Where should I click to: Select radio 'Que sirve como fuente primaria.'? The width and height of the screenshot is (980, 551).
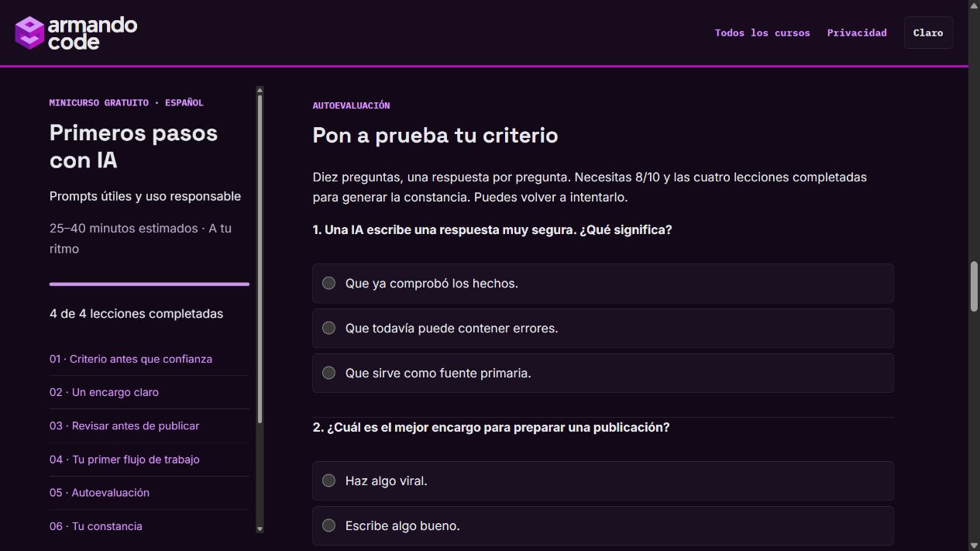pos(328,373)
